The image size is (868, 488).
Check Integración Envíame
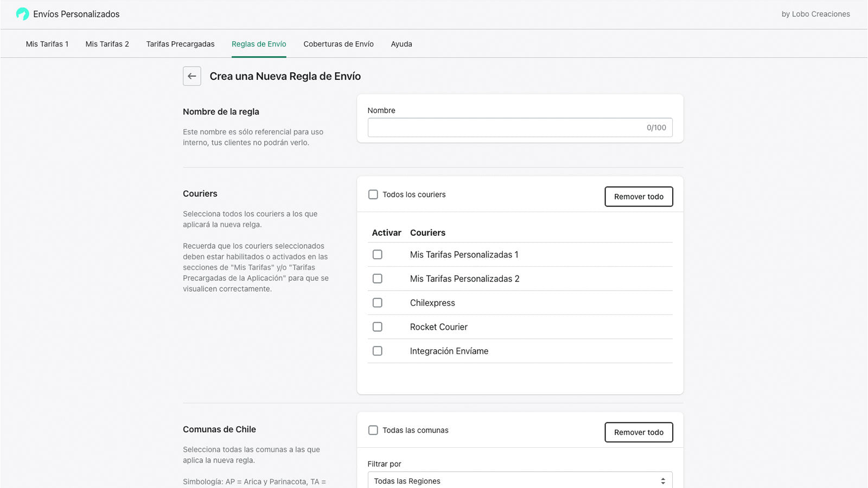click(x=377, y=350)
